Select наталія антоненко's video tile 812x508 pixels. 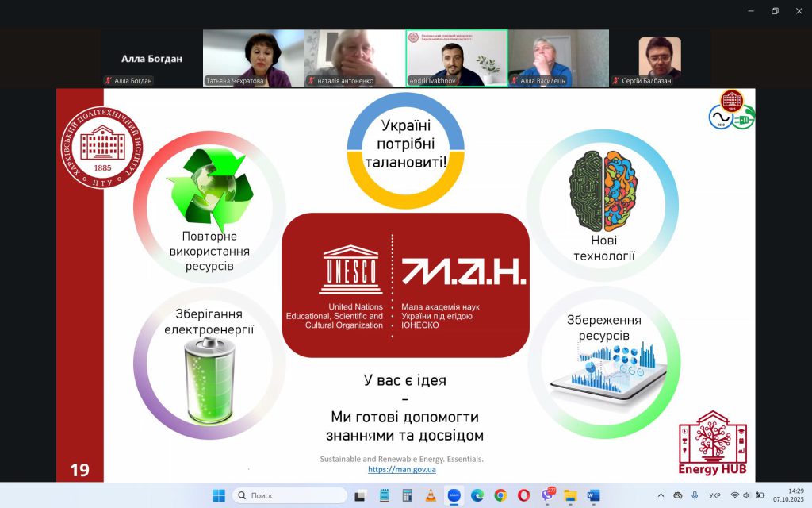pyautogui.click(x=354, y=58)
